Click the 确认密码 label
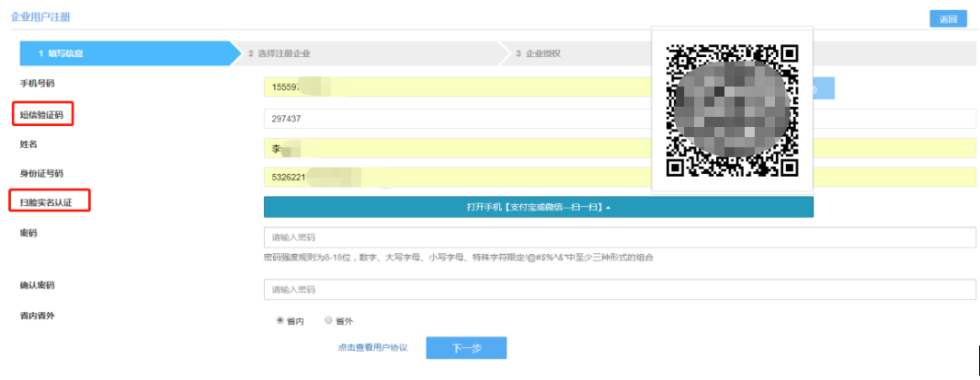The height and width of the screenshot is (380, 980). tap(37, 285)
